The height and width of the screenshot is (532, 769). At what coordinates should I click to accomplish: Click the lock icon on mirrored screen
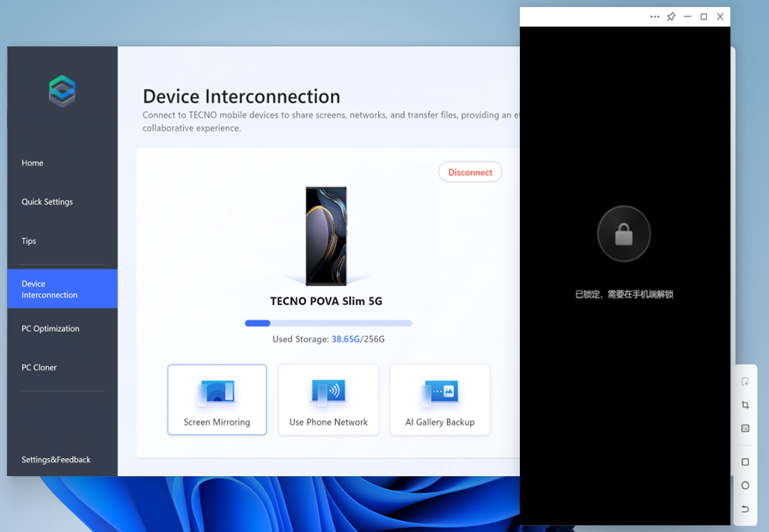tap(624, 234)
